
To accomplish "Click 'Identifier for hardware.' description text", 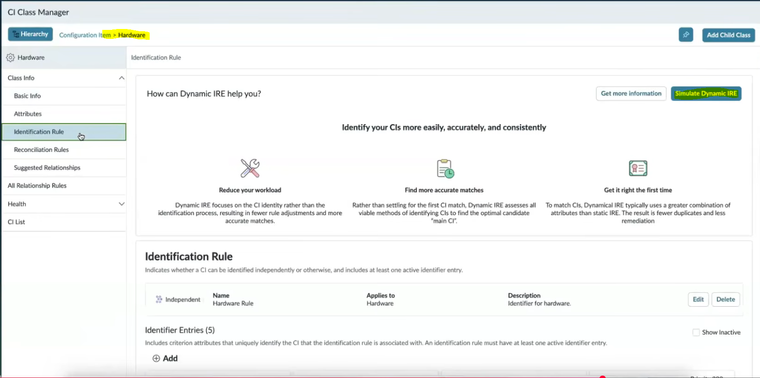I will tap(539, 303).
